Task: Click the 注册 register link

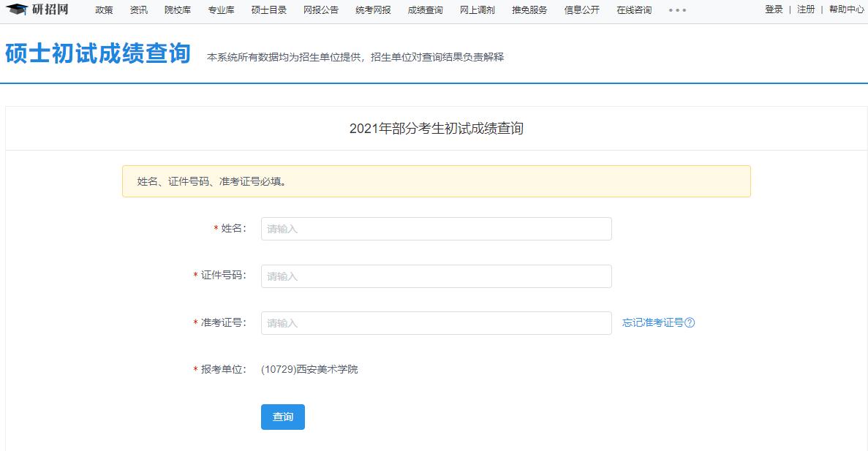Action: point(806,10)
